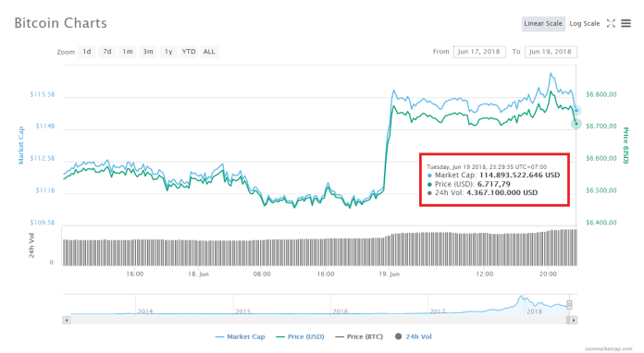The width and height of the screenshot is (644, 353).
Task: Click 2016 in the navigator
Action: pyautogui.click(x=341, y=311)
